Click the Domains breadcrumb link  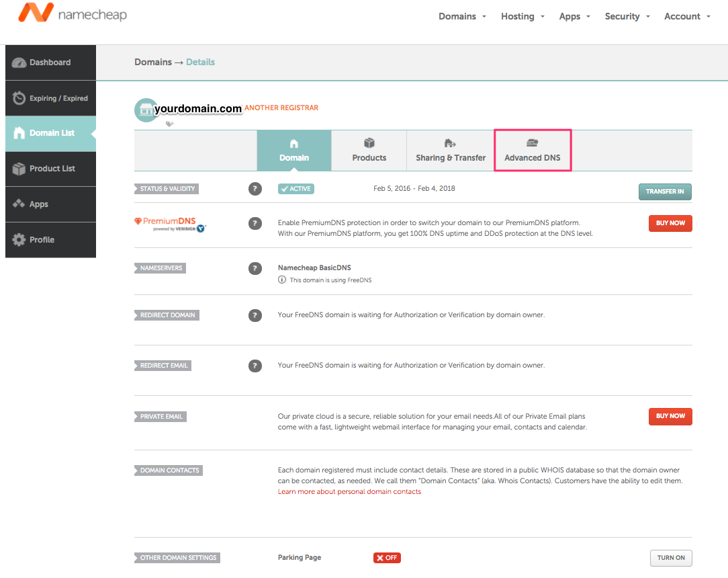tap(153, 63)
